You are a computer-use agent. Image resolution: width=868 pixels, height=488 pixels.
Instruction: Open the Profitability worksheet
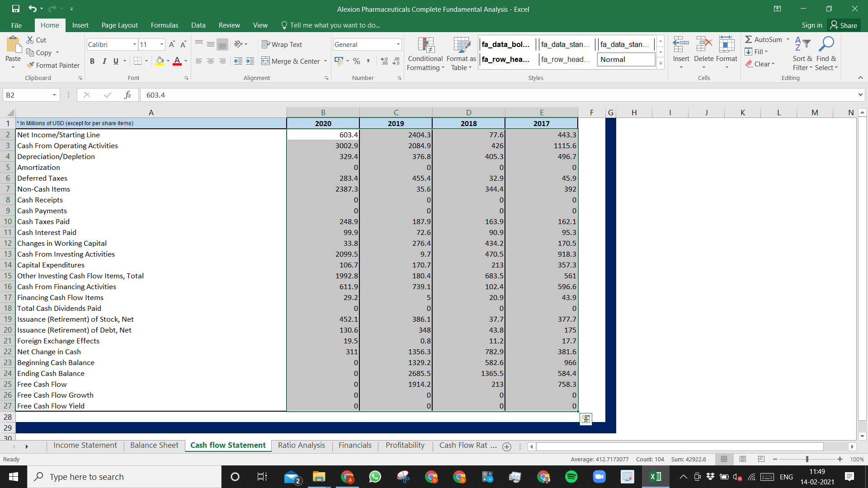(x=405, y=446)
